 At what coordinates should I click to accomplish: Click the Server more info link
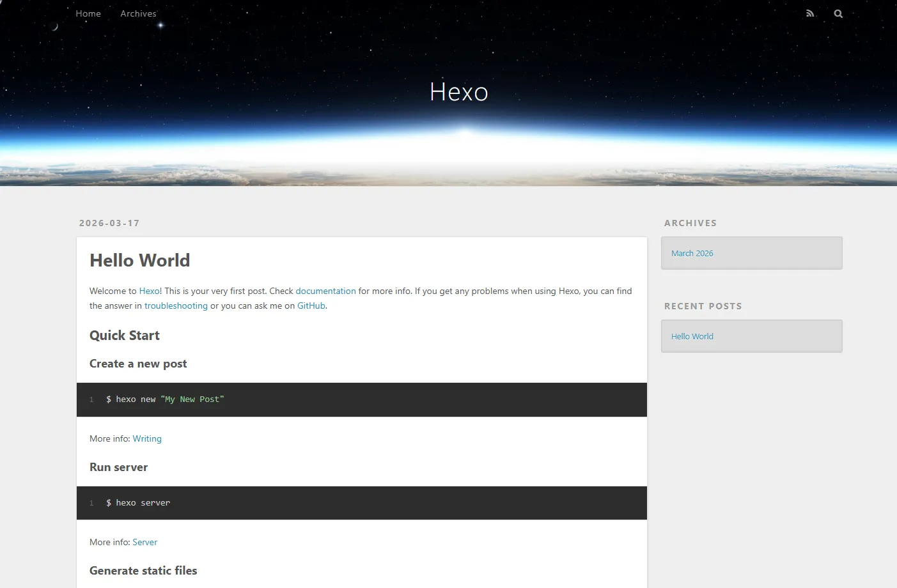(144, 542)
